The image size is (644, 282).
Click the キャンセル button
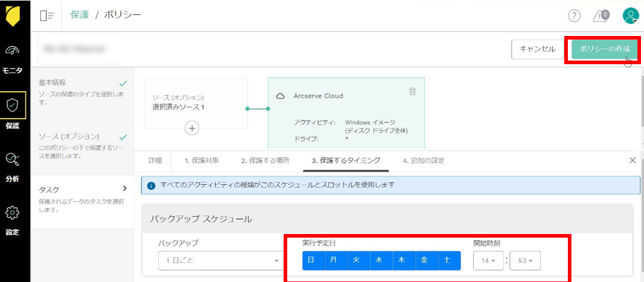(537, 49)
